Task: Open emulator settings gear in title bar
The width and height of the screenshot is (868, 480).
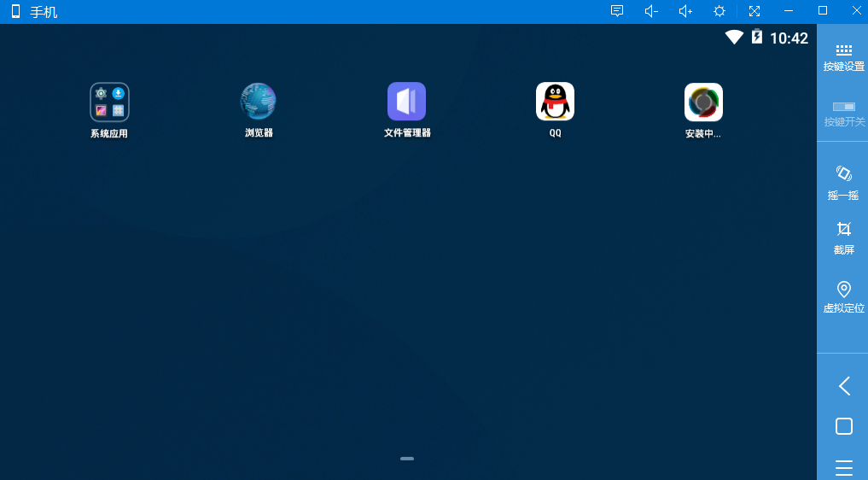Action: click(x=719, y=11)
